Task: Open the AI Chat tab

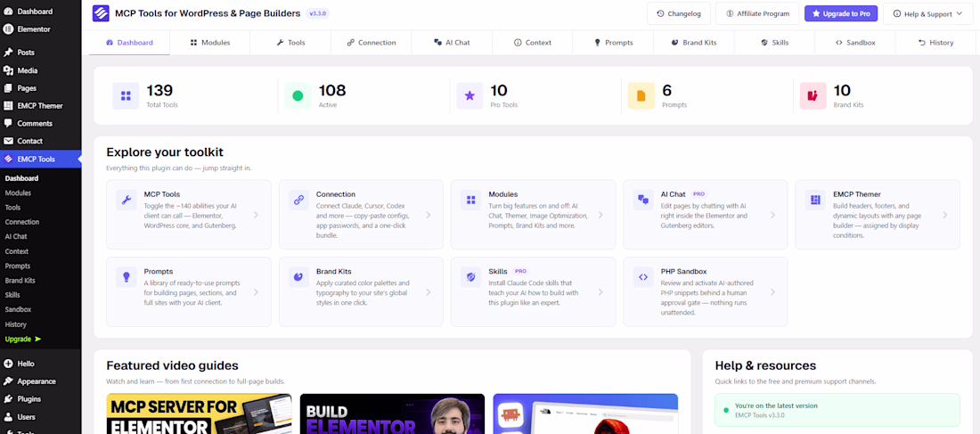Action: 452,43
